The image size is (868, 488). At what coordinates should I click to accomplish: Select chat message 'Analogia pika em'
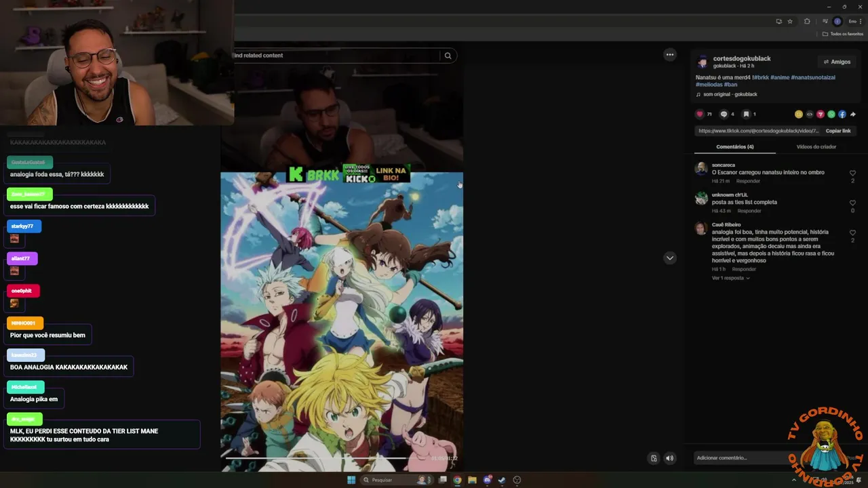[x=34, y=399]
